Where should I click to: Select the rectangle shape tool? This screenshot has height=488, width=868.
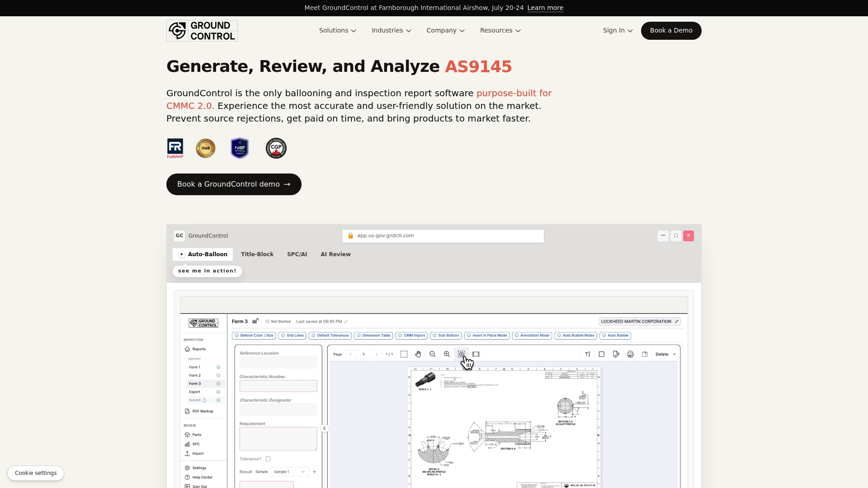coord(602,354)
